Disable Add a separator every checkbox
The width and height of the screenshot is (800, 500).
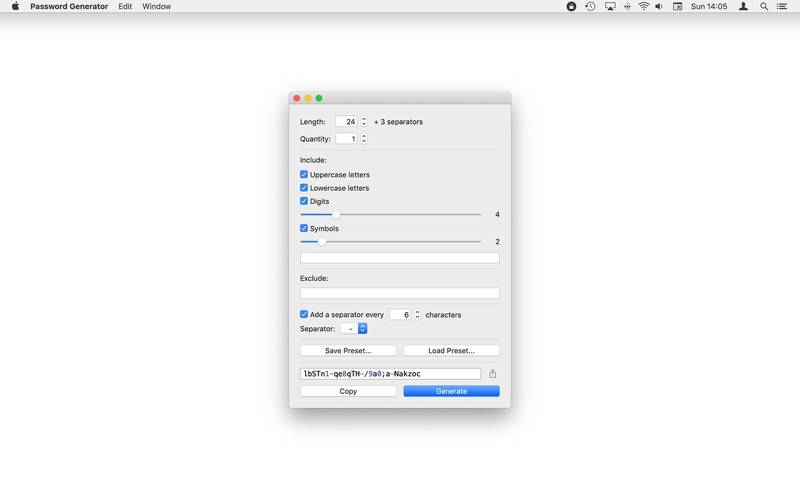304,314
